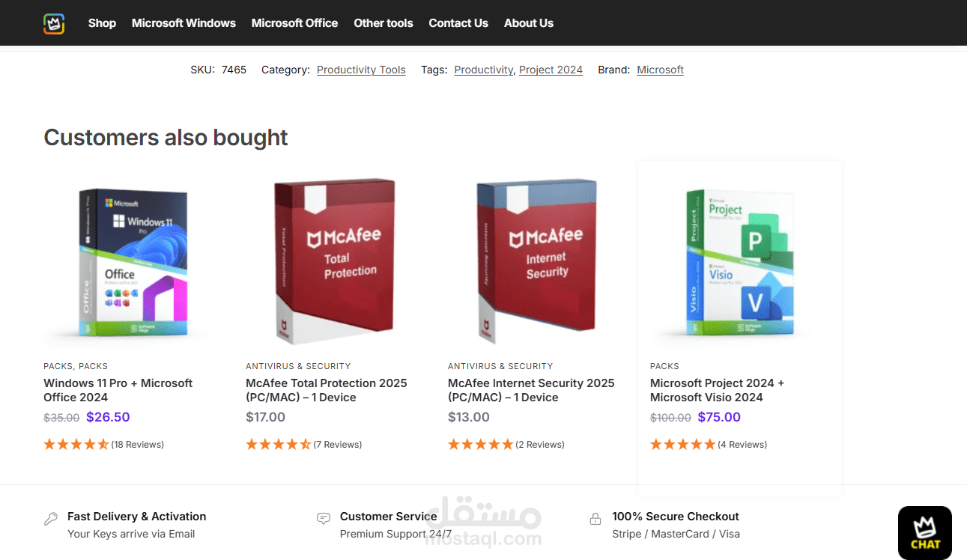Click star rating of Windows 11 Pro pack
Screen dimensions: 967x560
[x=76, y=445]
